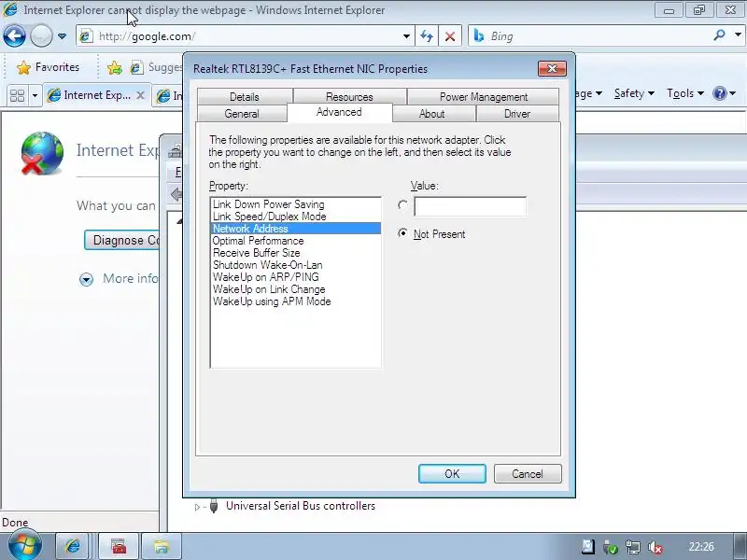Select Link Down Power Saving property
Viewport: 747px width, 560px height.
295,204
